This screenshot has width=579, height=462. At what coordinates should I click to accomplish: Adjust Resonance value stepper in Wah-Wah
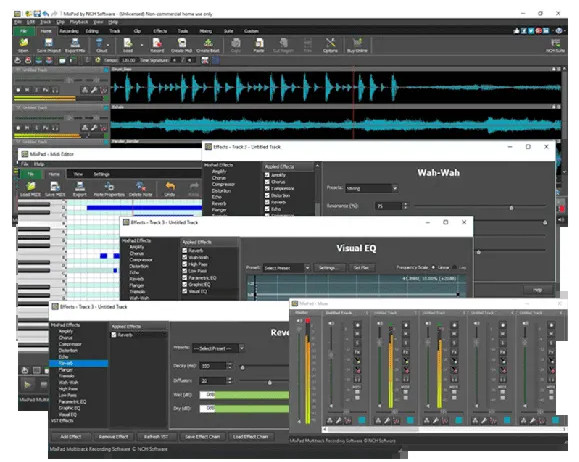405,206
